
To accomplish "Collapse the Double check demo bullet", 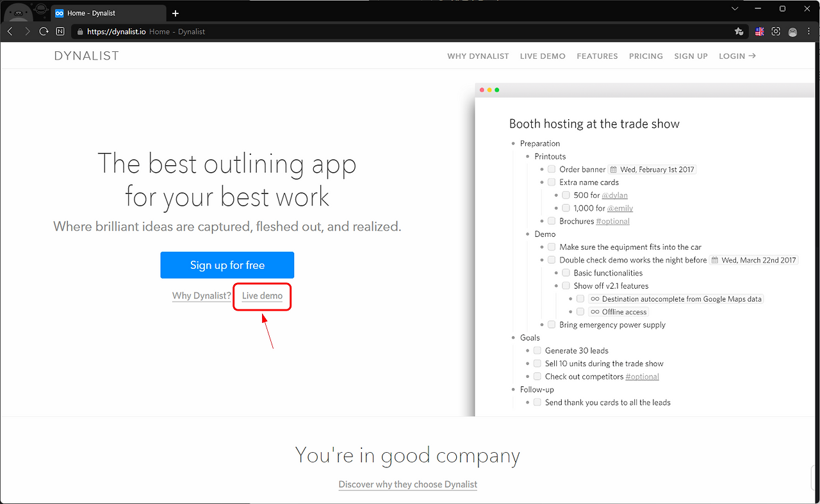I will [542, 260].
